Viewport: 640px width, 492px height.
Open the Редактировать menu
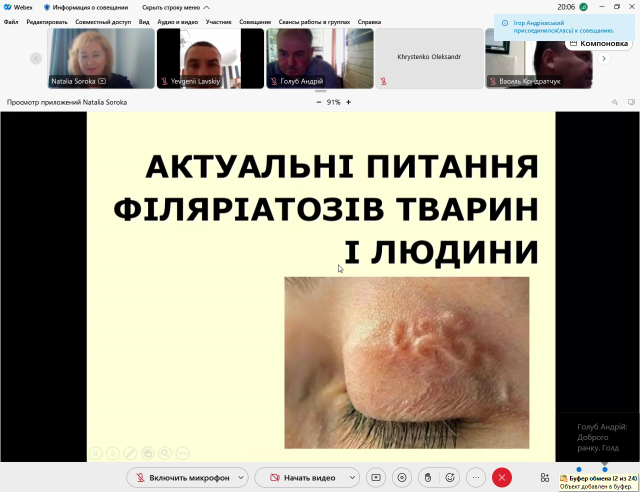click(x=47, y=22)
